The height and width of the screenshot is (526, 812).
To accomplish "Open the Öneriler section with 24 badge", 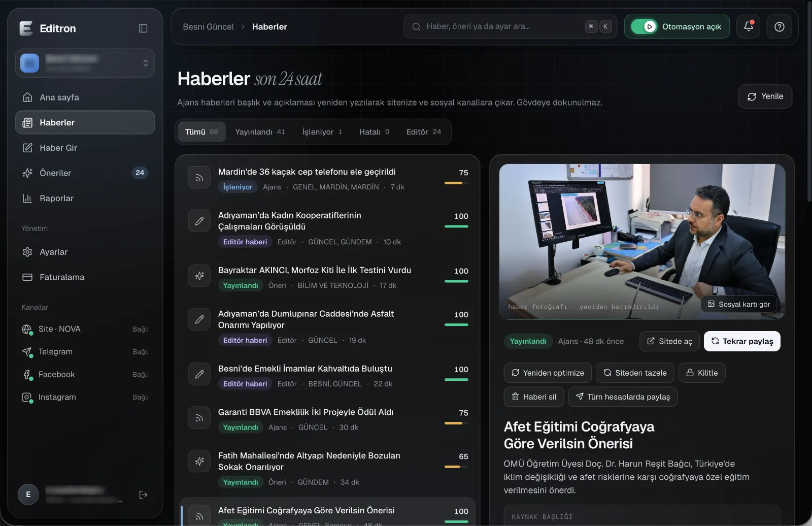I will [x=85, y=173].
